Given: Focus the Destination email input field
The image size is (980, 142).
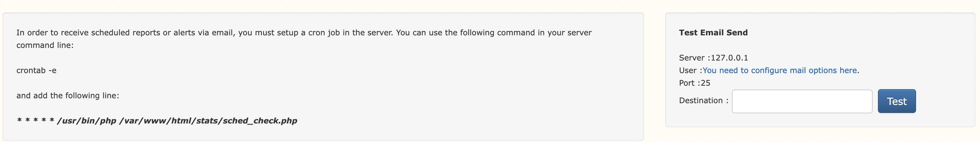Looking at the screenshot, I should point(801,101).
